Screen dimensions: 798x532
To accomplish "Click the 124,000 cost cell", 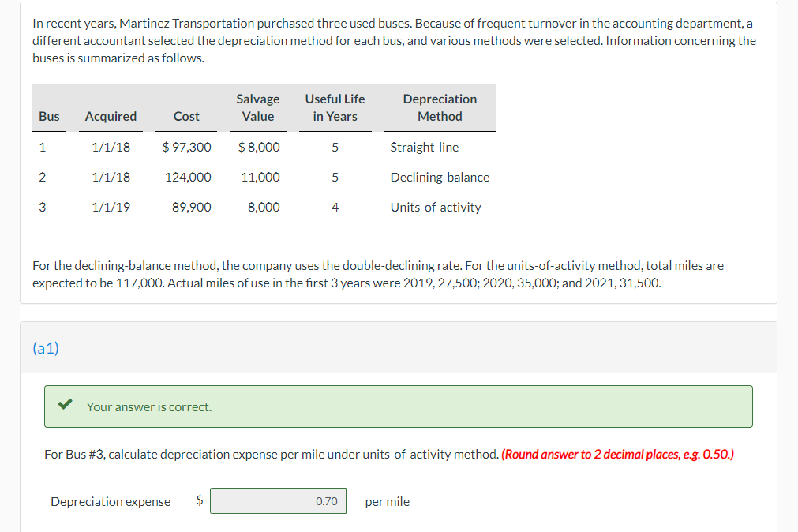I will 188,177.
